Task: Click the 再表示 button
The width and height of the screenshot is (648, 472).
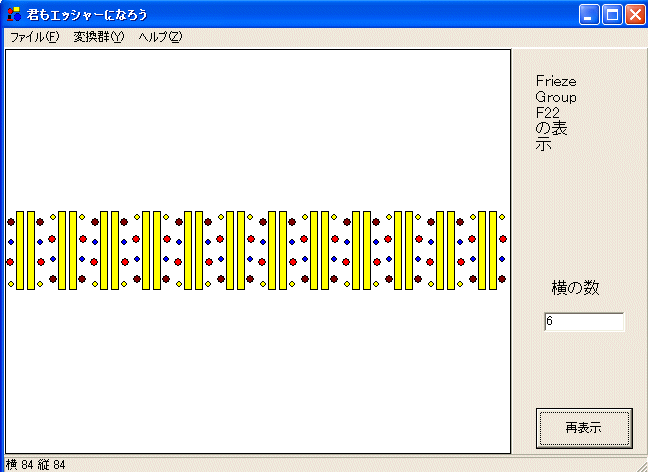Action: (584, 428)
